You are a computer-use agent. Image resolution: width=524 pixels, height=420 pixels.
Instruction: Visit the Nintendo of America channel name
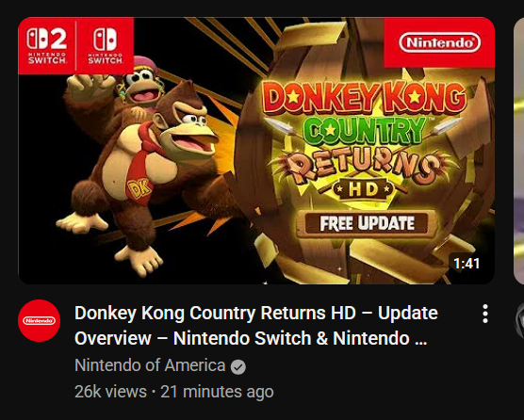pyautogui.click(x=150, y=365)
